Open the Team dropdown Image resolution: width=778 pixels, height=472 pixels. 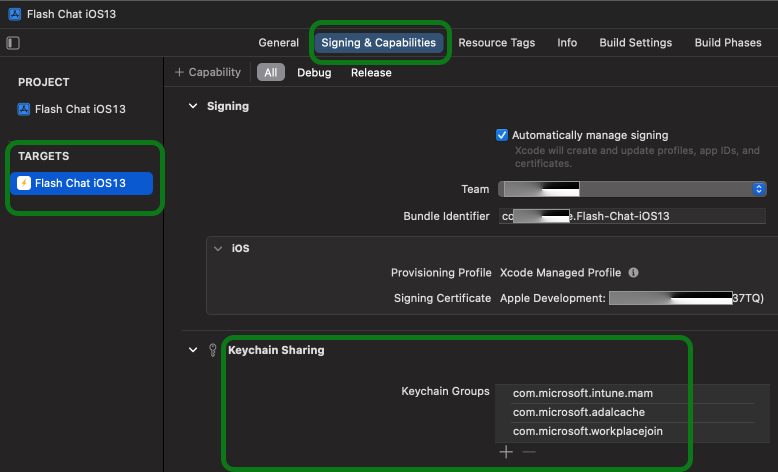coord(632,189)
